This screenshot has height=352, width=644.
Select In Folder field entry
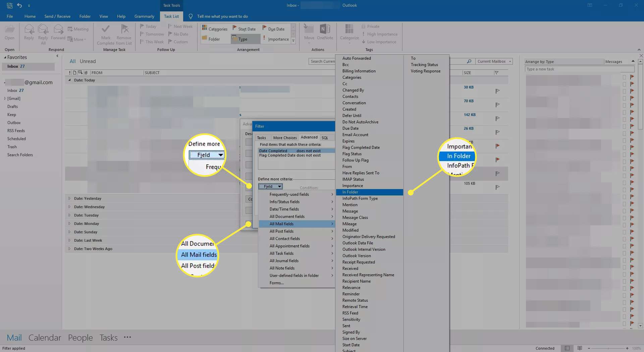[369, 192]
